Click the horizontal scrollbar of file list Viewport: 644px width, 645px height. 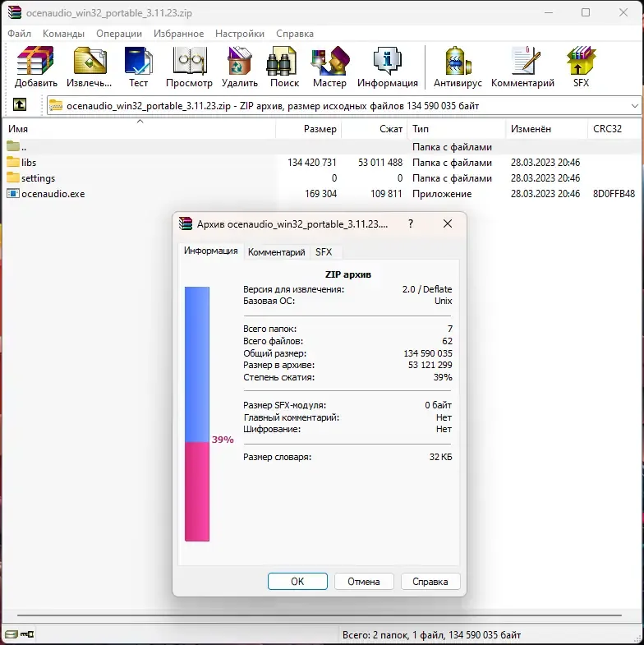pos(319,615)
